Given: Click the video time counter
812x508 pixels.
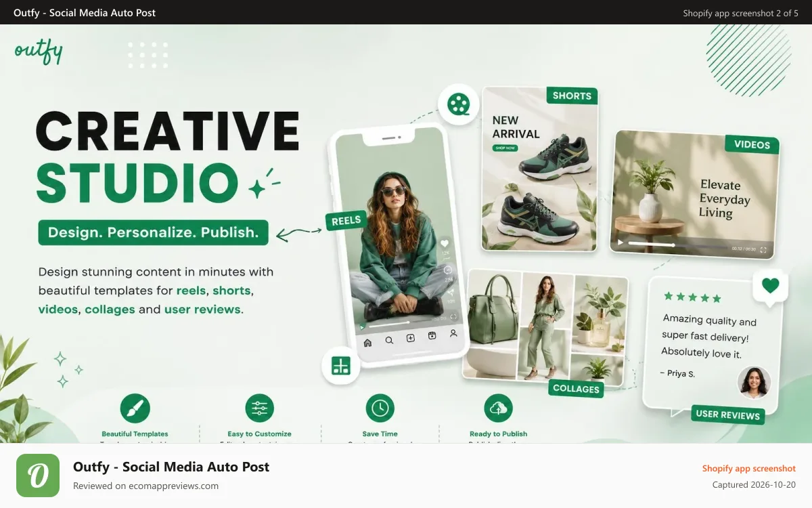Looking at the screenshot, I should point(743,249).
